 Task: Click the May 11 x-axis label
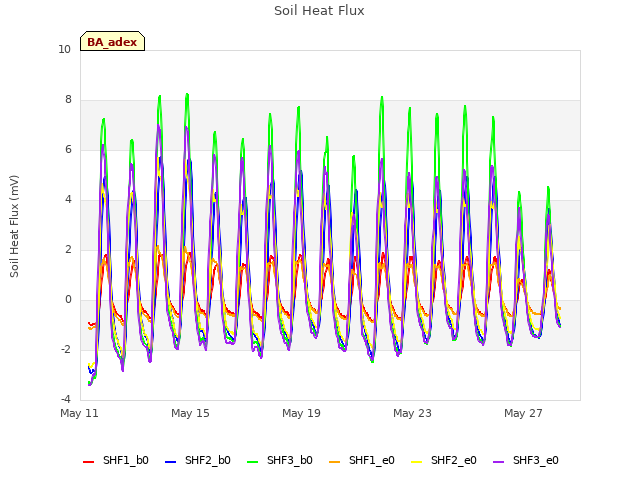tap(79, 413)
